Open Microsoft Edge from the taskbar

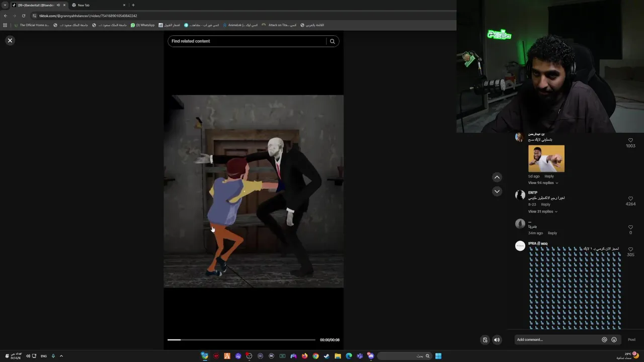(x=349, y=356)
